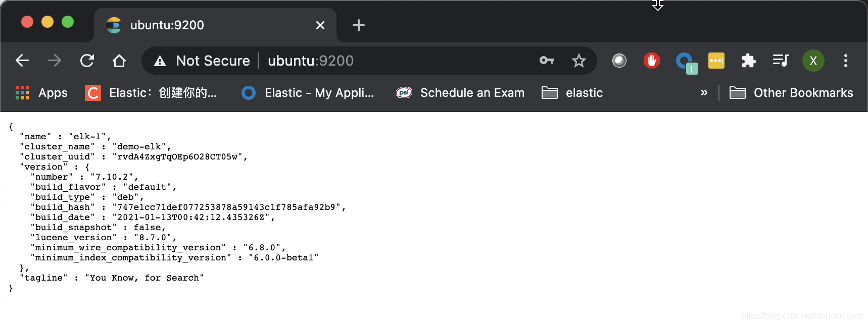Image resolution: width=868 pixels, height=325 pixels.
Task: Open the browser home page
Action: point(119,61)
